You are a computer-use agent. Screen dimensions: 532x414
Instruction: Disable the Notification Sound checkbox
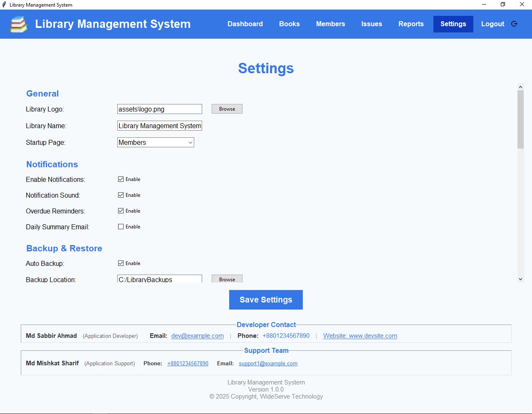[x=121, y=195]
